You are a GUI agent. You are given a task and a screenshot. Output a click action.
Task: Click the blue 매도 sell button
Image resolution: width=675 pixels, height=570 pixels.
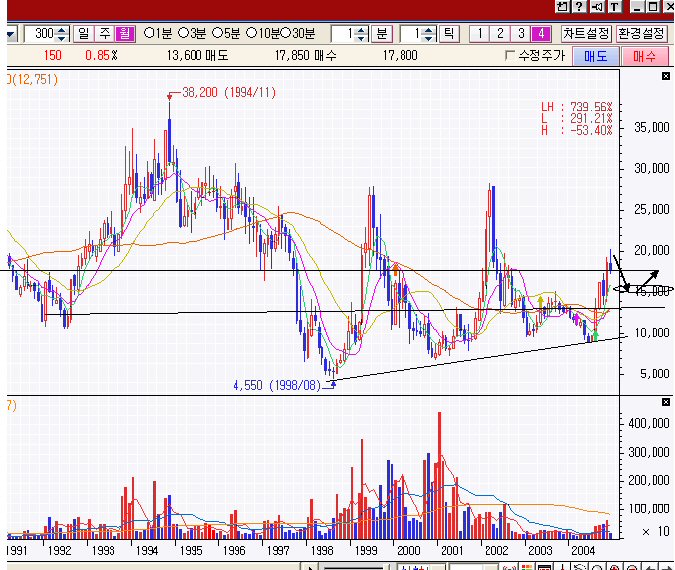pos(596,56)
